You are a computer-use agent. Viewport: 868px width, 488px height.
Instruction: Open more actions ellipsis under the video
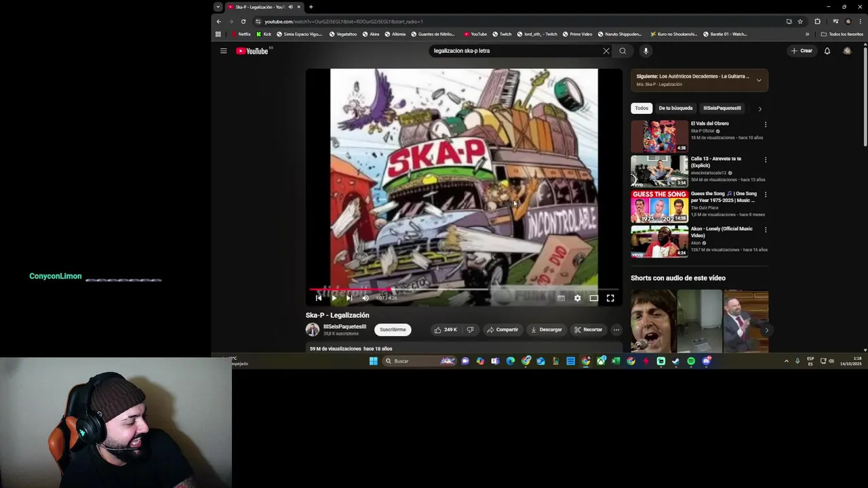[616, 330]
